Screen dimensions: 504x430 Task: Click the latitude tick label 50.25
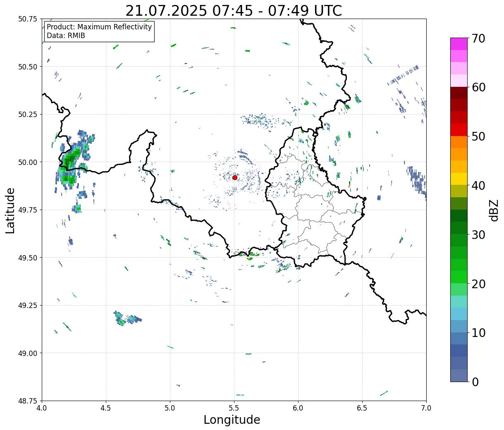coord(28,115)
